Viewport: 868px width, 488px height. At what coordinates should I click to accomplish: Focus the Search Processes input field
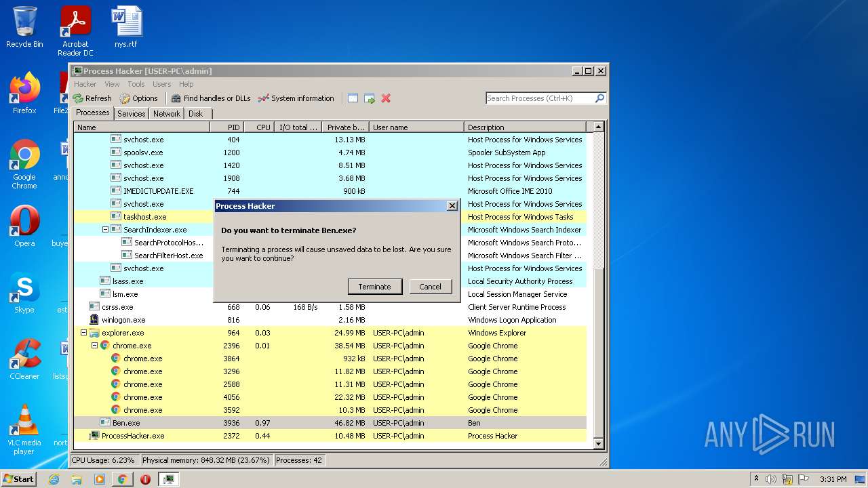pos(540,98)
